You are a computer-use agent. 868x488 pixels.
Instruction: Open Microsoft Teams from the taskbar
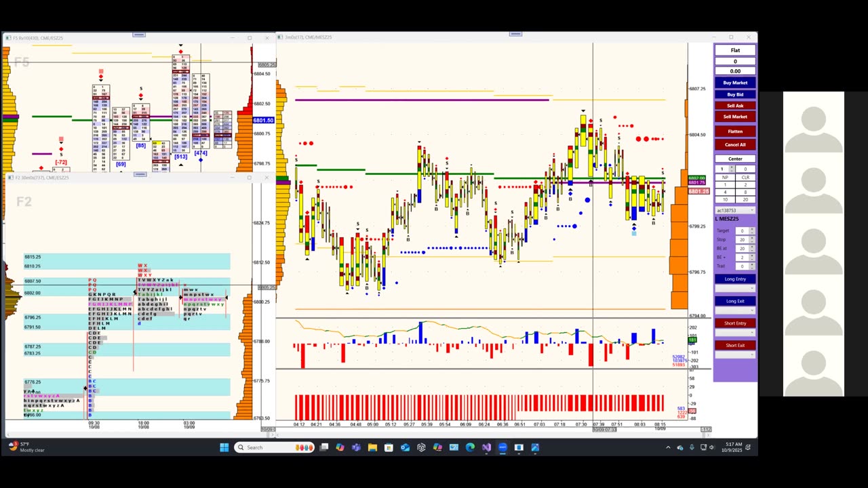click(x=356, y=447)
